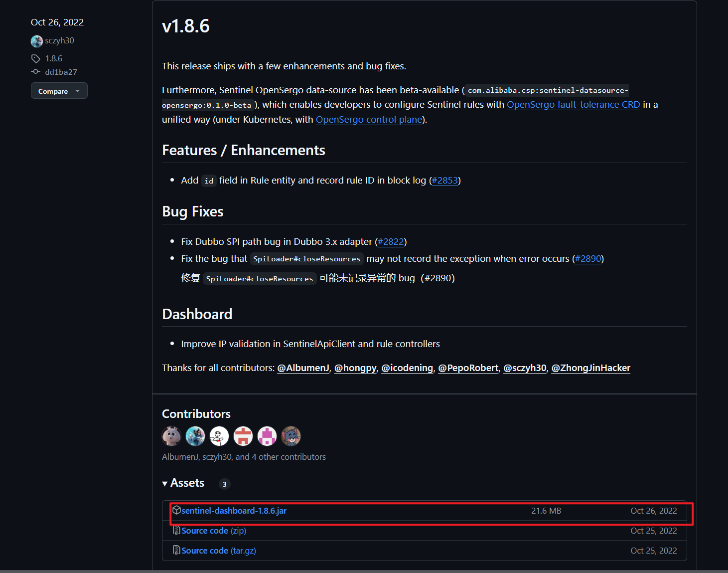Download Source code (tar.gz)

tap(219, 551)
